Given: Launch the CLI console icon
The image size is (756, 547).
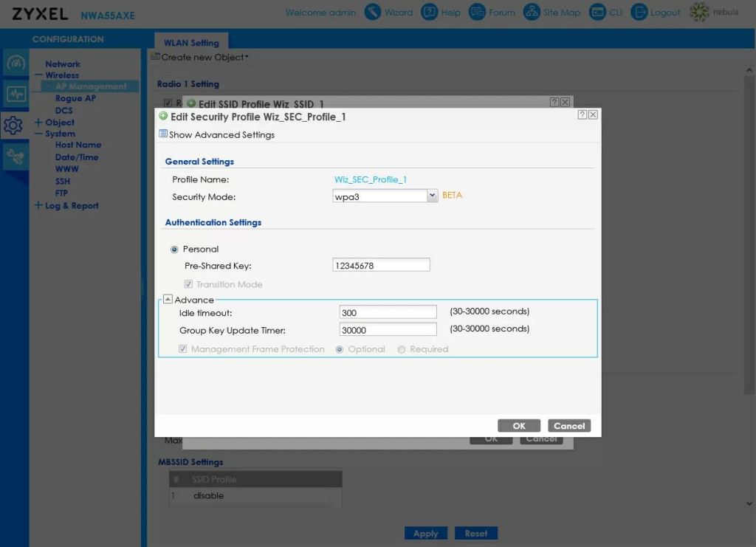Looking at the screenshot, I should click(597, 13).
